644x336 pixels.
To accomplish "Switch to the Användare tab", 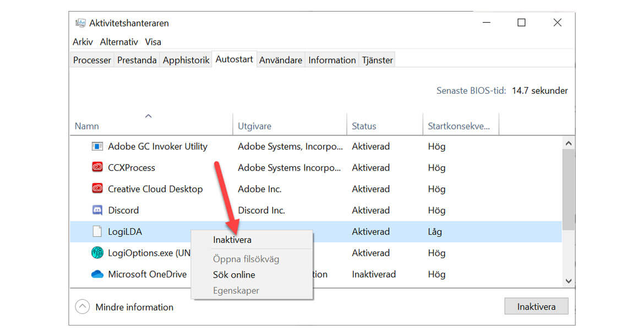I will [281, 60].
